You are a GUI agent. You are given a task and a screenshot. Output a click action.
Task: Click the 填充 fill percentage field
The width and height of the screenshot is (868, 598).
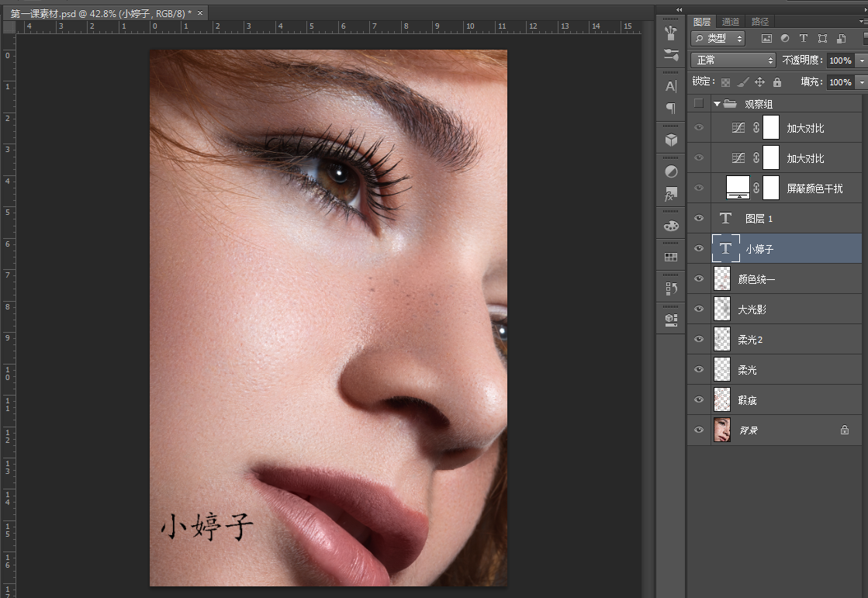pyautogui.click(x=839, y=81)
